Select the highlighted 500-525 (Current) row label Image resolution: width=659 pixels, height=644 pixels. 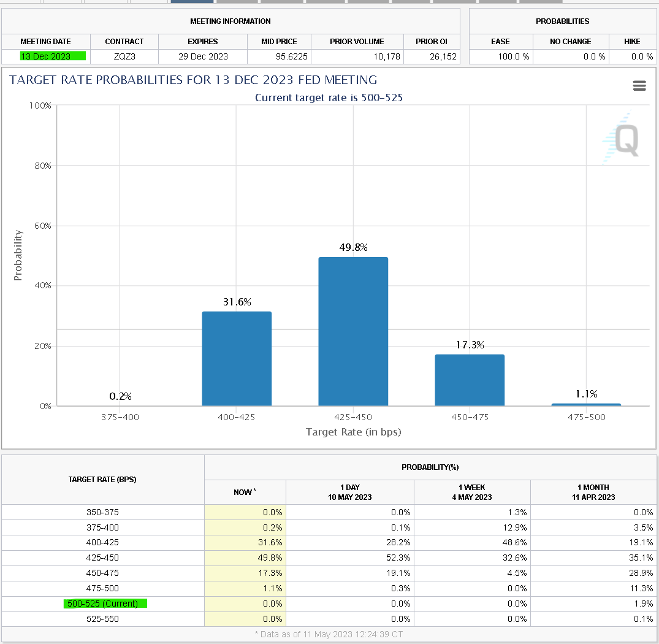tap(105, 604)
